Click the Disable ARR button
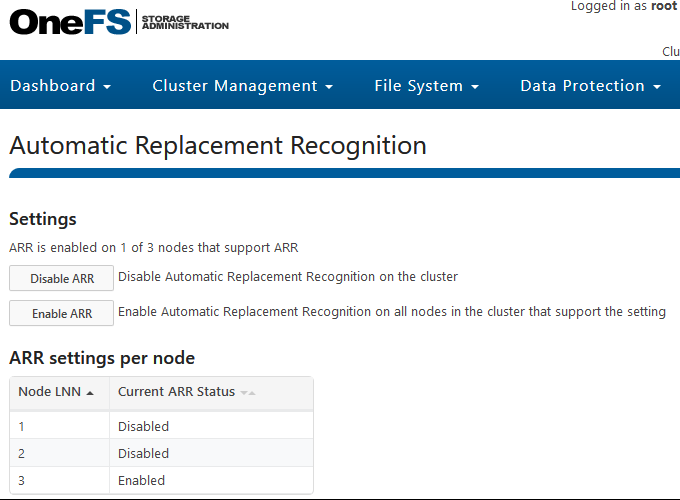680x500 pixels. (x=62, y=278)
